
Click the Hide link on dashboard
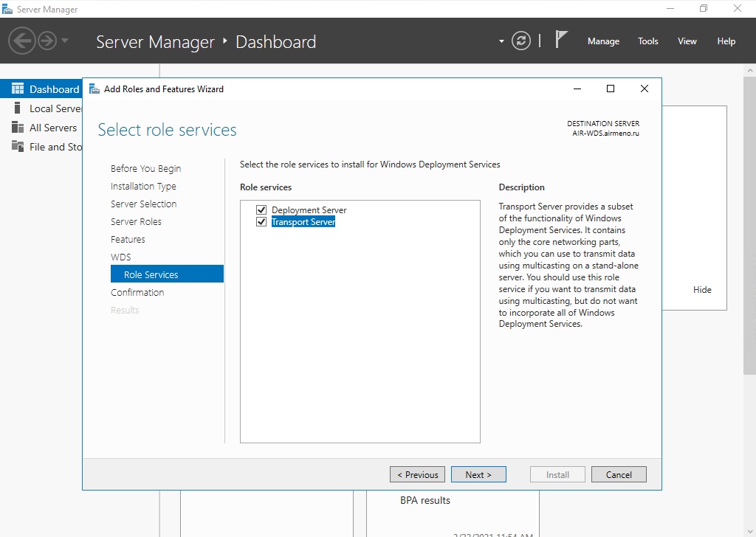point(702,290)
